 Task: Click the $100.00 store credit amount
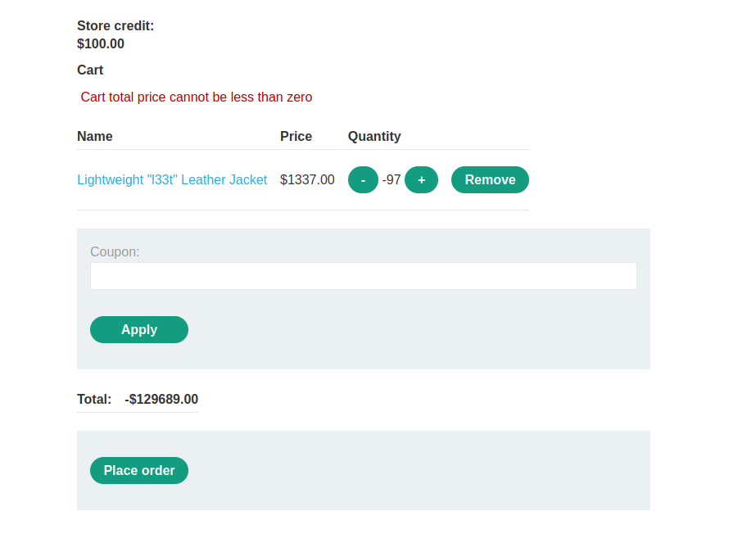point(101,44)
